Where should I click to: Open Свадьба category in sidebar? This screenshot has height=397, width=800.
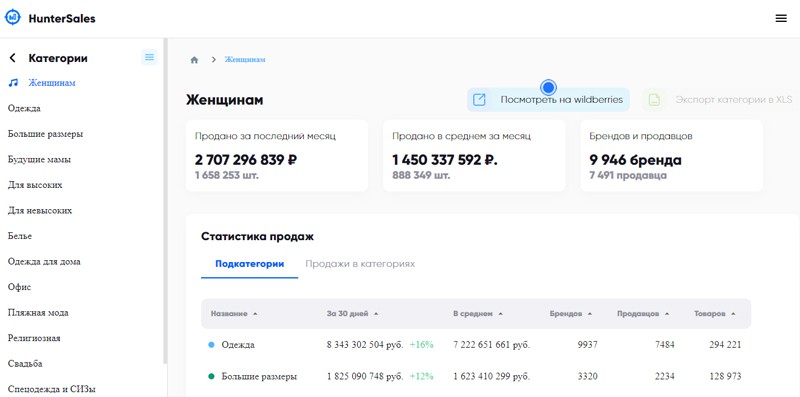click(25, 363)
